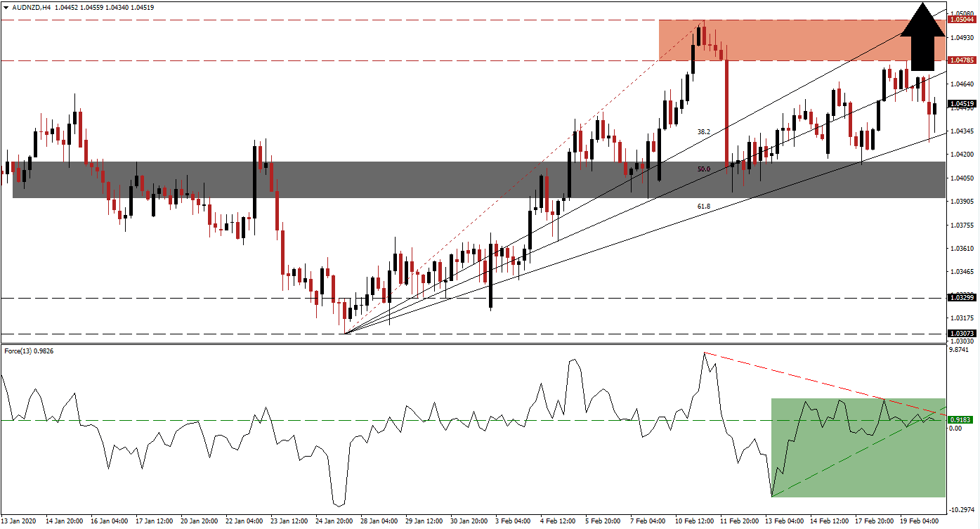Select the current price tag 1.04519

tap(963, 103)
